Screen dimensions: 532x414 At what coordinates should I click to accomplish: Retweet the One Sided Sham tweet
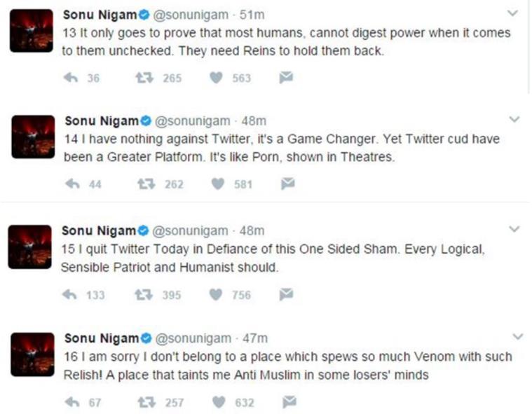tap(144, 294)
